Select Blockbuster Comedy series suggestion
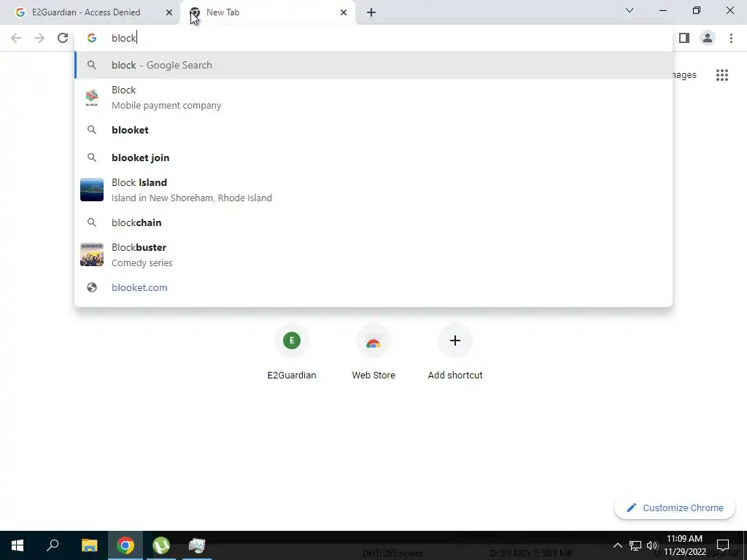This screenshot has width=747, height=560. pos(373,254)
